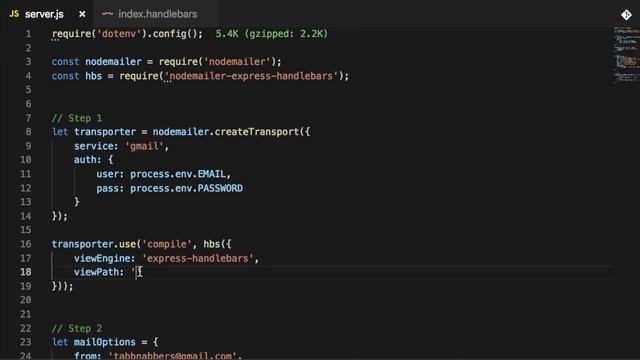Close the server.js tab

point(82,14)
